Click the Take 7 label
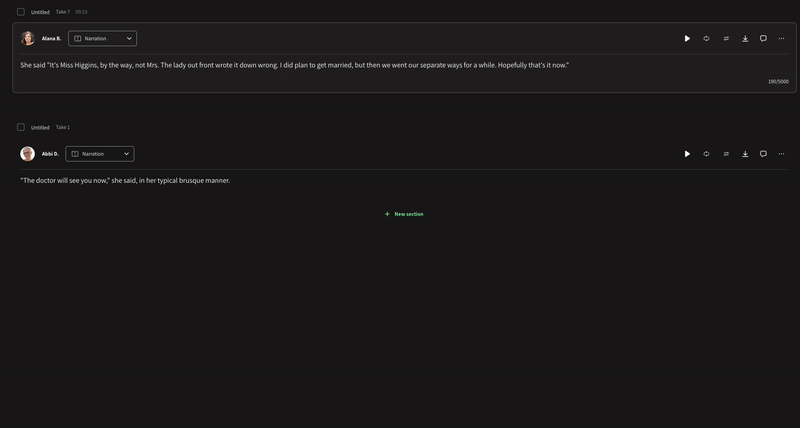This screenshot has height=428, width=800. (63, 12)
